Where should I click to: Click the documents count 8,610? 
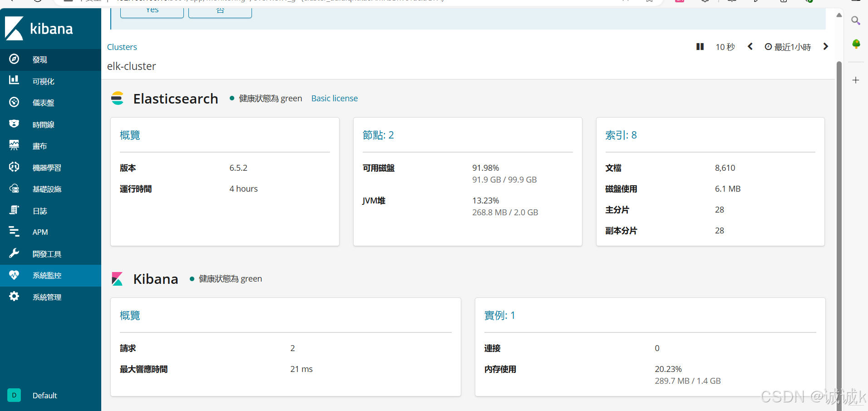coord(725,168)
